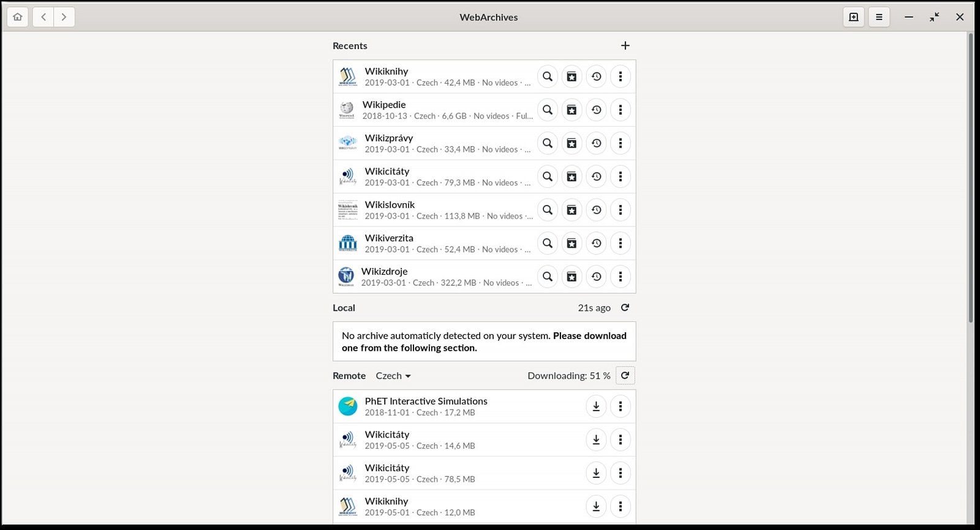This screenshot has height=530, width=980.
Task: Go to the home page
Action: point(17,17)
